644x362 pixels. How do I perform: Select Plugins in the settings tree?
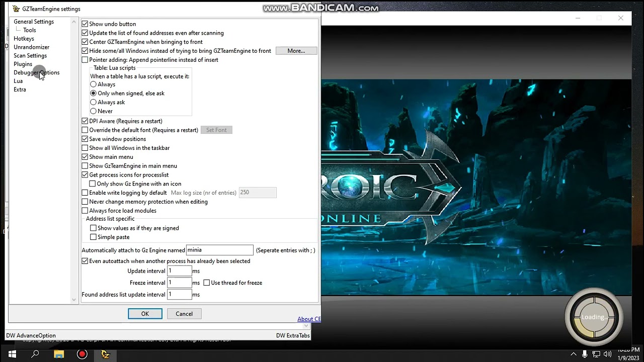(x=23, y=64)
